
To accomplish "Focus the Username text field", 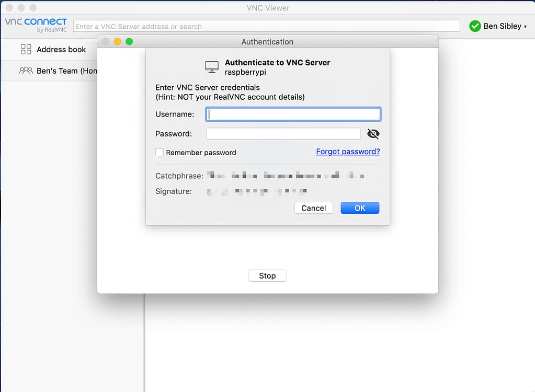I will pyautogui.click(x=293, y=114).
